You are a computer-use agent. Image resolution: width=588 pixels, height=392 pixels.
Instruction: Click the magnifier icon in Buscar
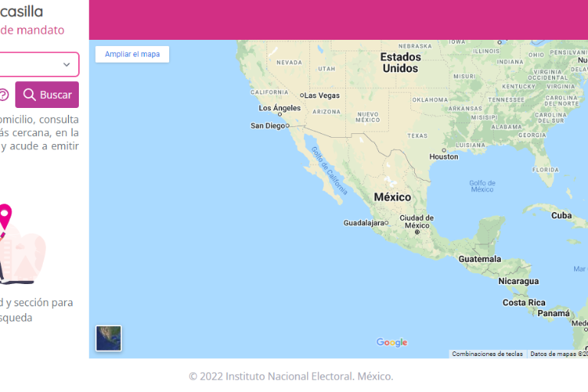29,95
